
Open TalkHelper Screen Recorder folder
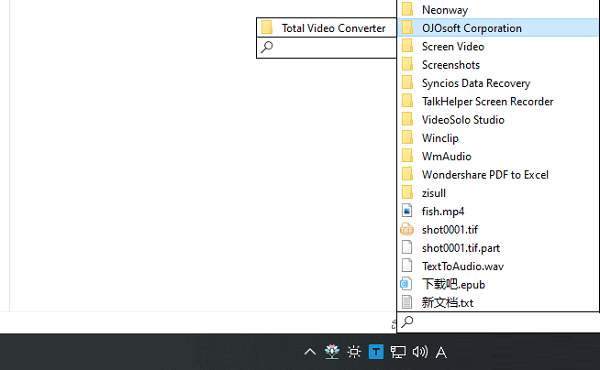pyautogui.click(x=497, y=101)
